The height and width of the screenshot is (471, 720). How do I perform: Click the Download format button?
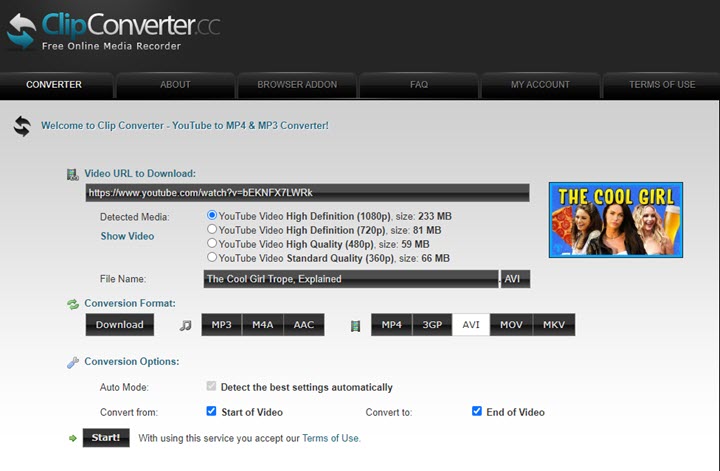120,325
